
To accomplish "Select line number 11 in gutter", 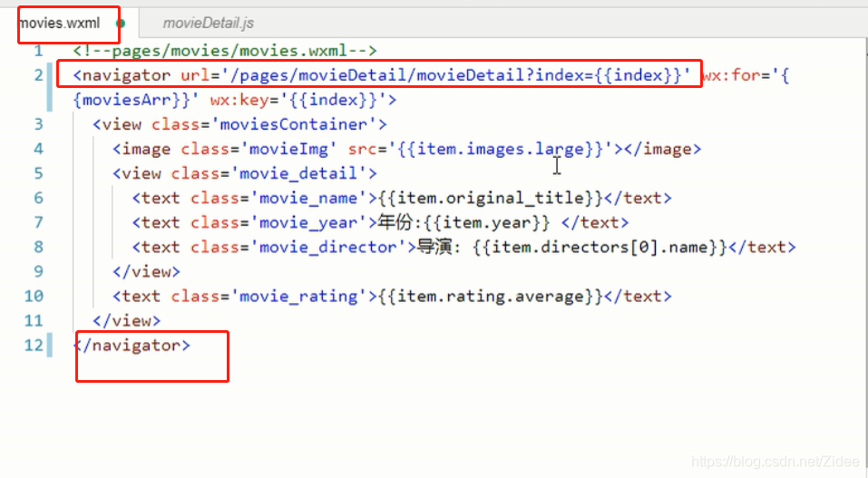I will point(34,320).
